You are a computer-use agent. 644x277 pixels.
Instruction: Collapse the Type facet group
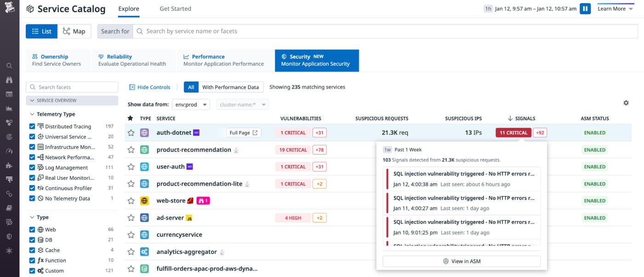[39, 217]
